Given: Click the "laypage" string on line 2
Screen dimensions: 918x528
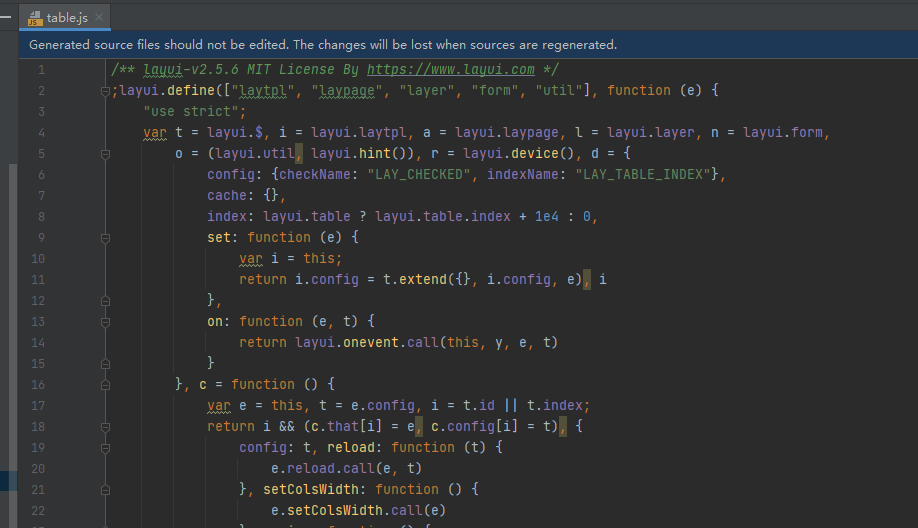Looking at the screenshot, I should pos(347,91).
